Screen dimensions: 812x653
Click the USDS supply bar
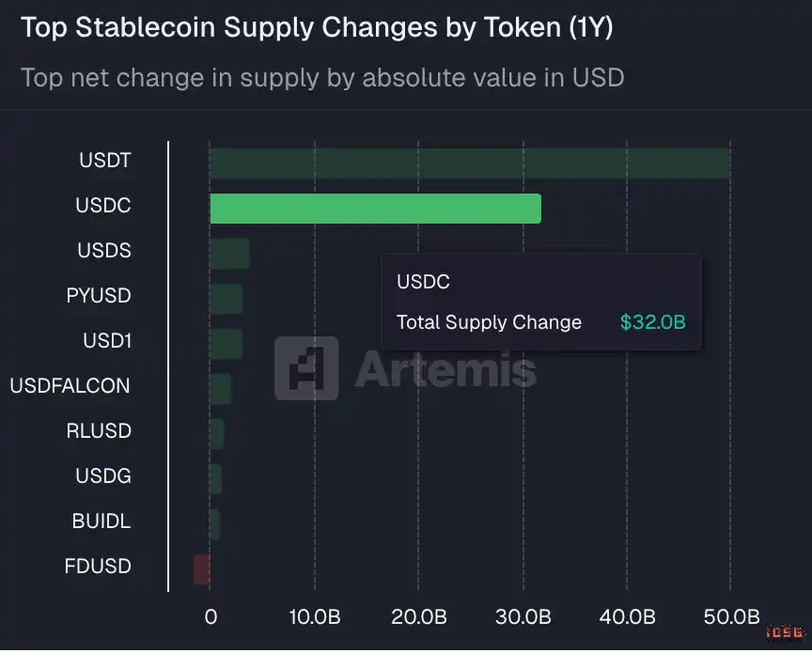click(229, 254)
